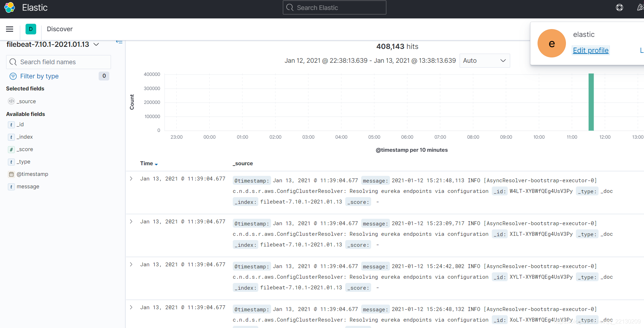Click the Edit profile link
The width and height of the screenshot is (644, 328).
pos(591,50)
